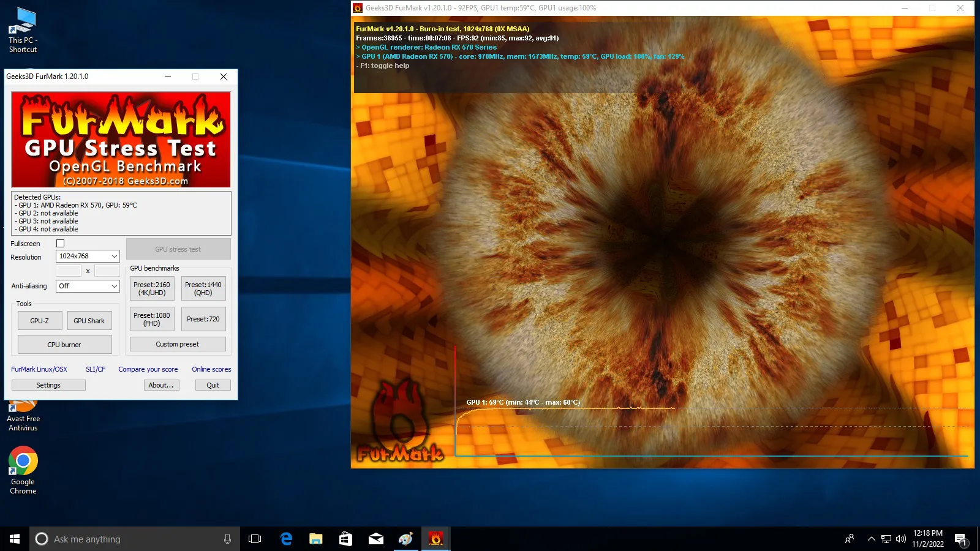
Task: Open Custom preset button
Action: click(178, 344)
